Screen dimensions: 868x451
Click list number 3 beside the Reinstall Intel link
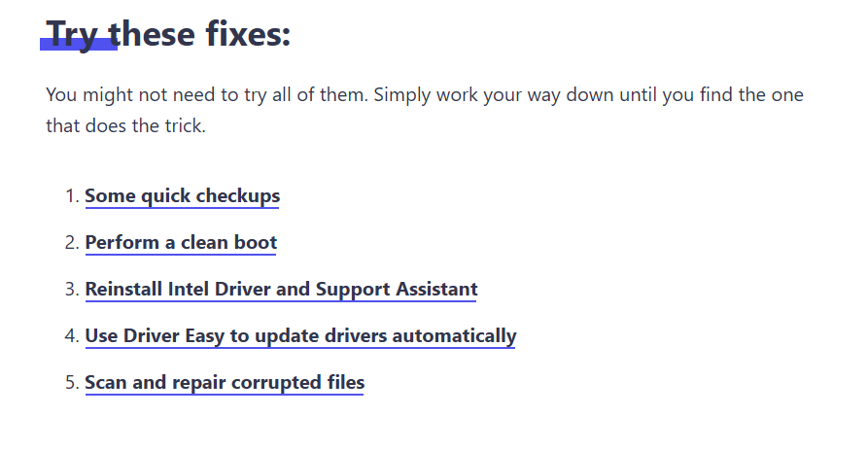tap(70, 290)
